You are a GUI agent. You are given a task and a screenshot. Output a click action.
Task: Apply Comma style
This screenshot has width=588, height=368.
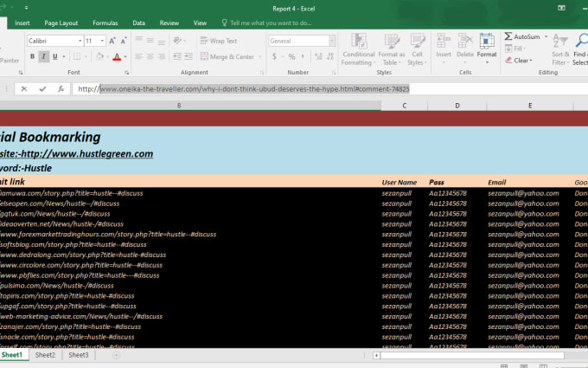303,56
